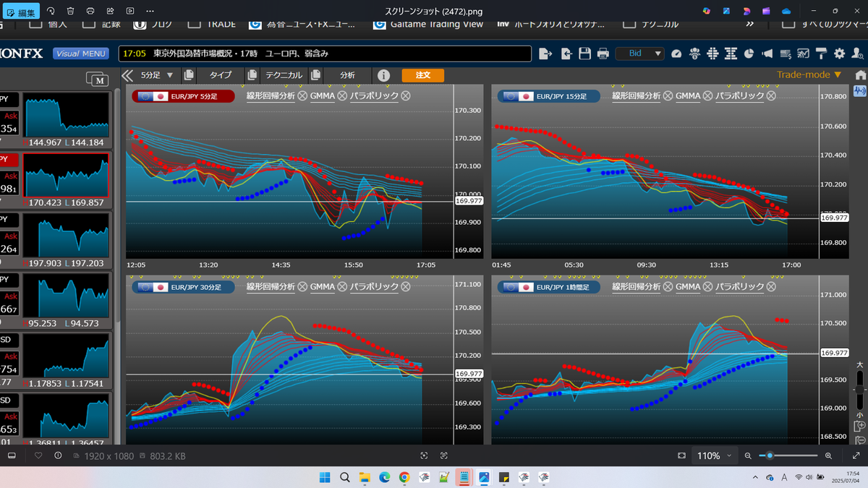Click the GMMA label on 15分足 chart
Viewport: 868px width, 488px height.
coord(688,95)
